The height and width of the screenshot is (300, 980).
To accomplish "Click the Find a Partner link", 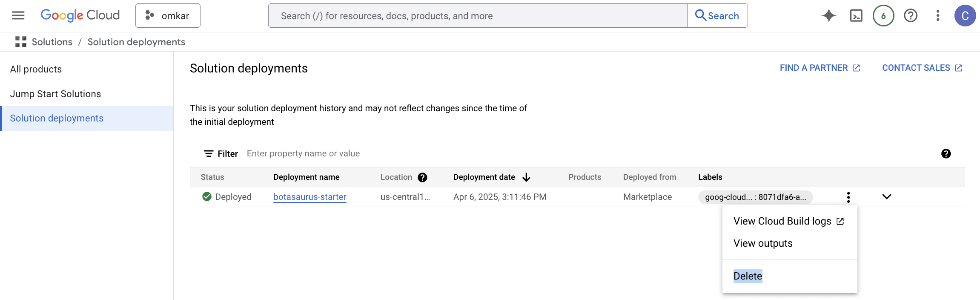I will point(820,68).
